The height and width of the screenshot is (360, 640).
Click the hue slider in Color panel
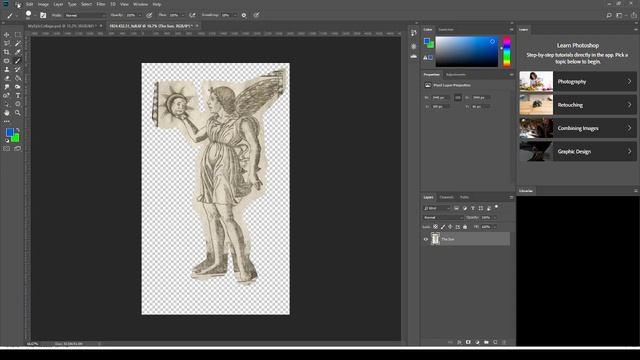tap(507, 51)
